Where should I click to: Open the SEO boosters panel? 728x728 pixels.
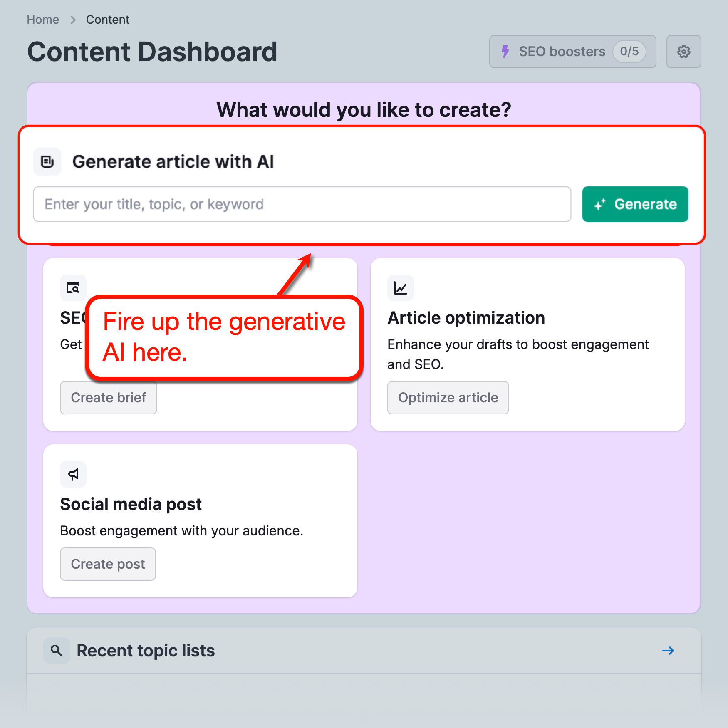tap(562, 52)
